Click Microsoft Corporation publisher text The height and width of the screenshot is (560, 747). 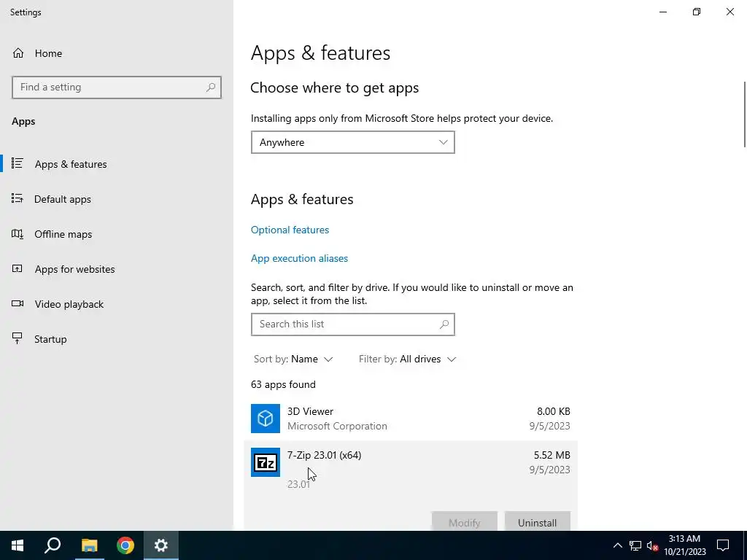click(337, 426)
